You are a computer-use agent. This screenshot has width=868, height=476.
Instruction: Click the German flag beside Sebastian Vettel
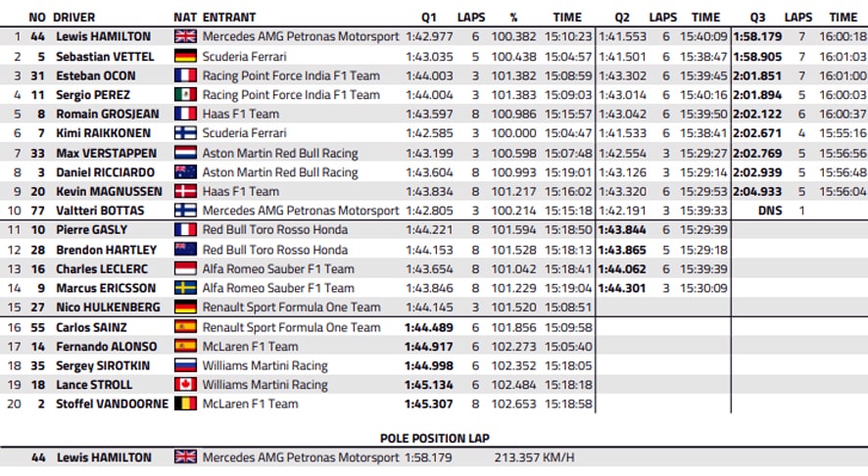(185, 56)
